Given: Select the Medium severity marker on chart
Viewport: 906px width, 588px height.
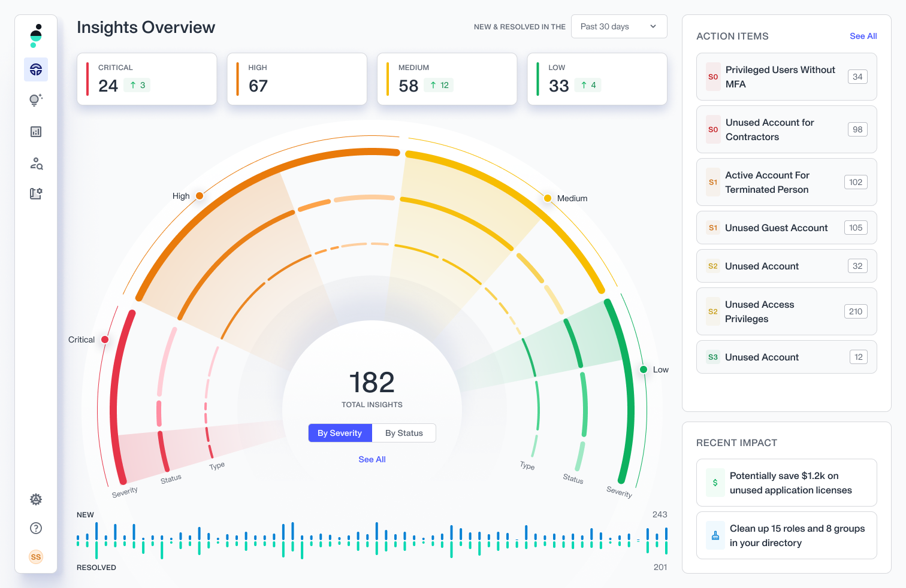Looking at the screenshot, I should tap(548, 198).
